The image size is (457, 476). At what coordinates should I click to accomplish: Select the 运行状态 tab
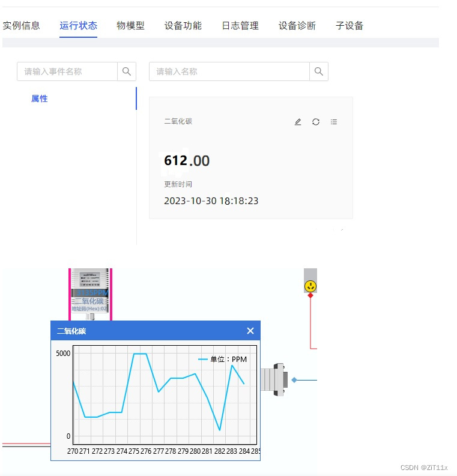[x=78, y=25]
